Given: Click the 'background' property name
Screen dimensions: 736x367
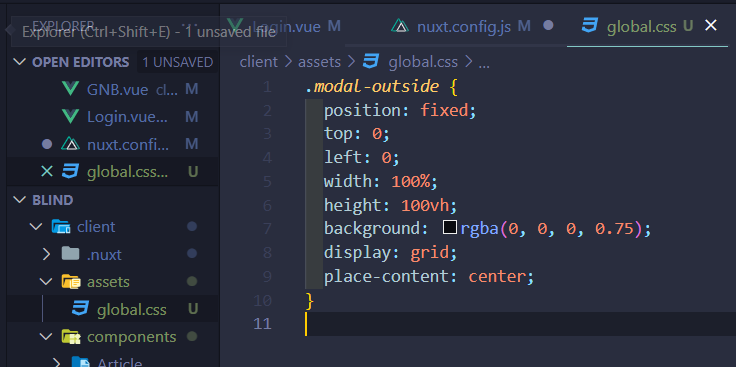Looking at the screenshot, I should click(372, 229).
